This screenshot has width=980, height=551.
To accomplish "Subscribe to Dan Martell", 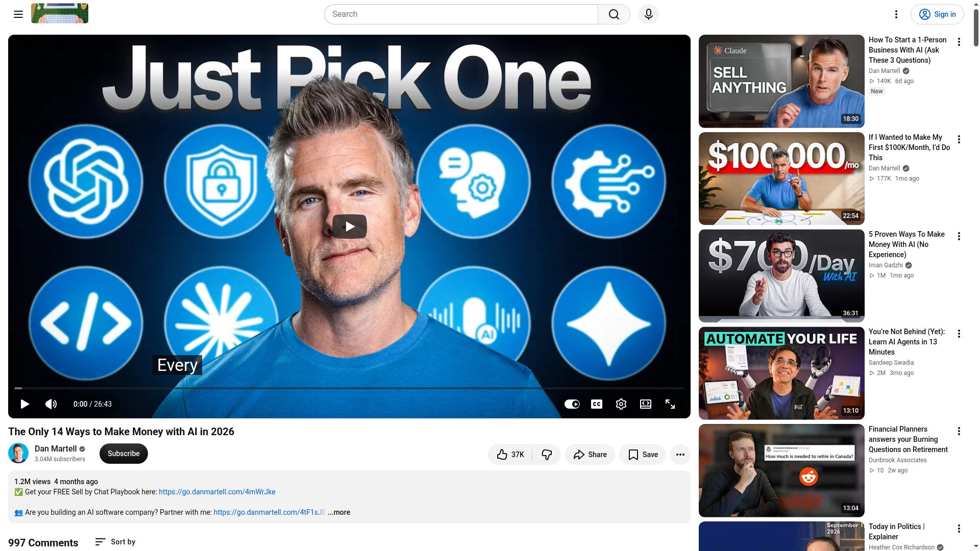I will (x=124, y=454).
